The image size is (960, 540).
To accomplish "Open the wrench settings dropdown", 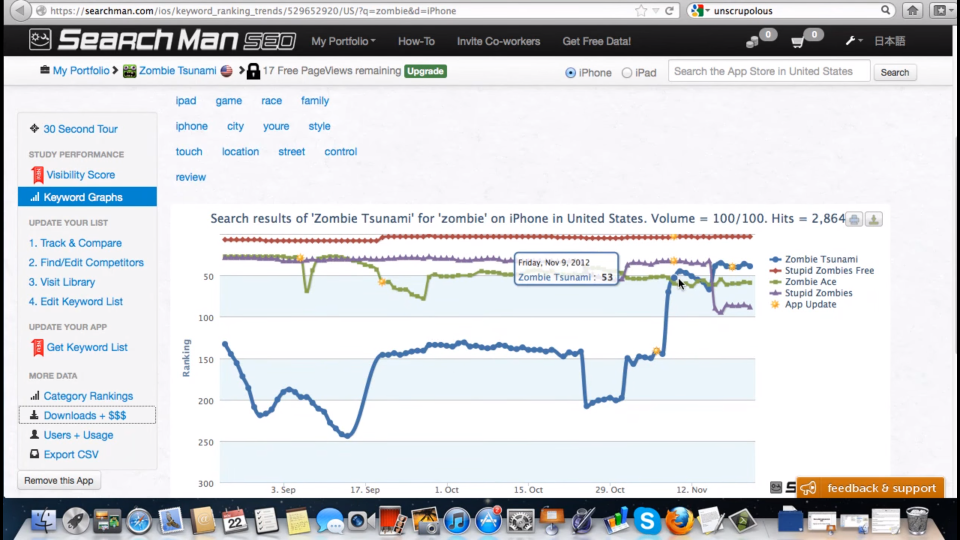I will pyautogui.click(x=853, y=41).
